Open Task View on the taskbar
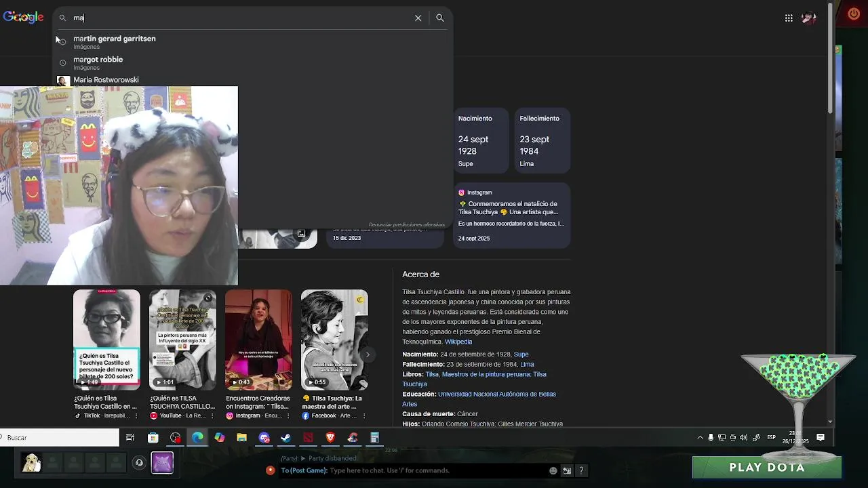This screenshot has width=868, height=488. pos(130,438)
